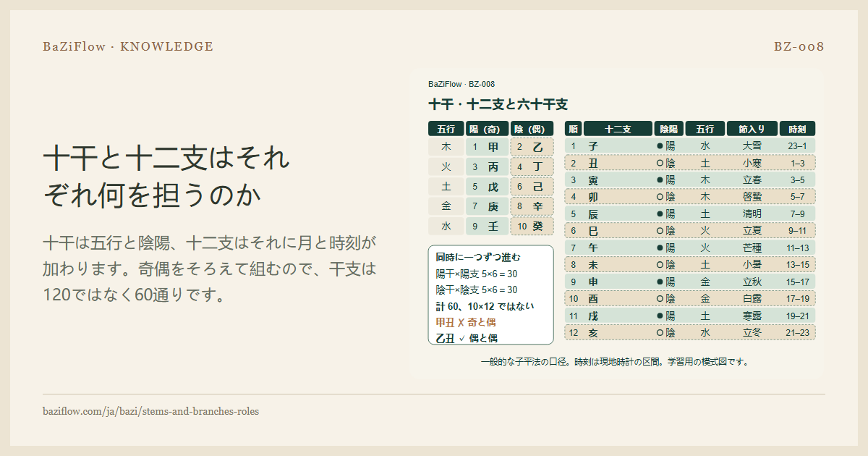Select stem cell 10 癸
Viewport: 868px width, 456px height.
tap(532, 226)
